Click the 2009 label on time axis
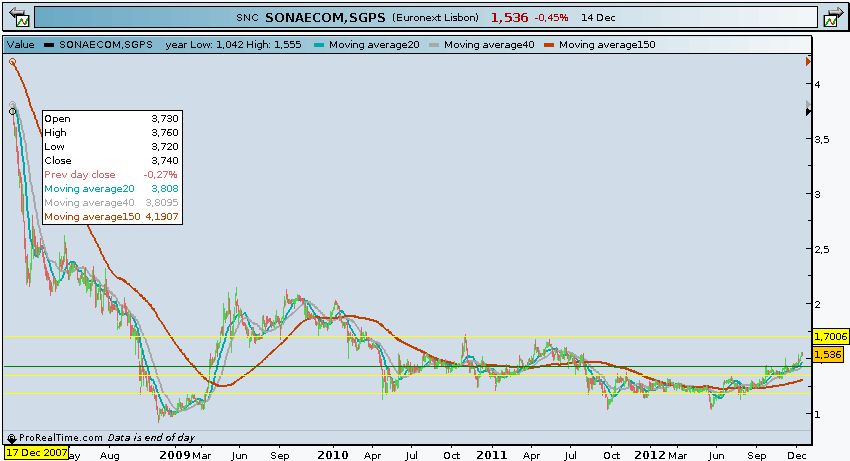Viewport: 850px width, 461px height. tap(175, 455)
